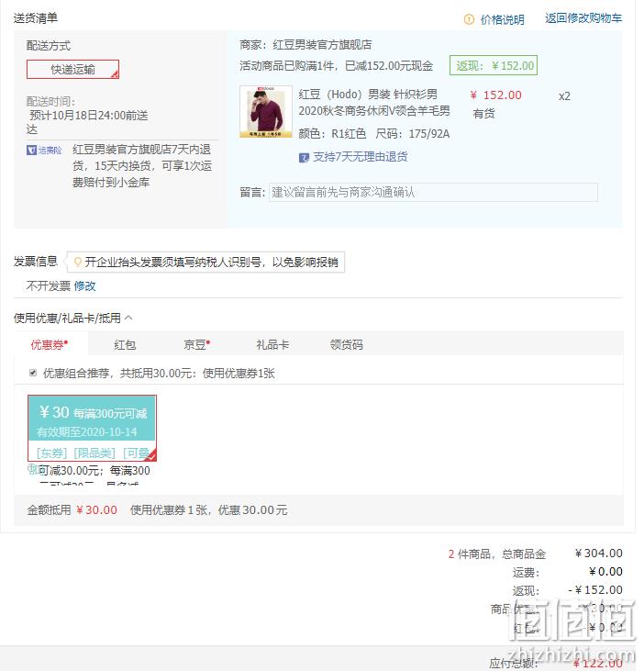Screen dimensions: 644x671
Task: Click the coupon's red selected checkmark corner
Action: [151, 456]
